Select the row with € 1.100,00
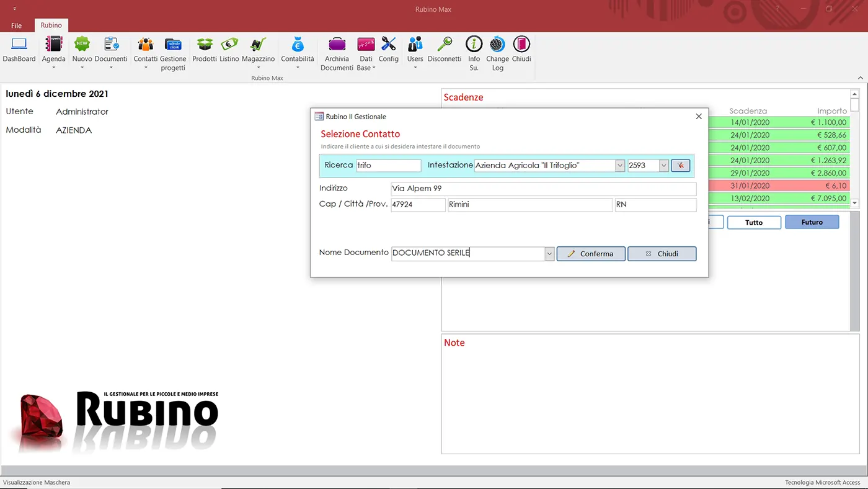 [778, 122]
